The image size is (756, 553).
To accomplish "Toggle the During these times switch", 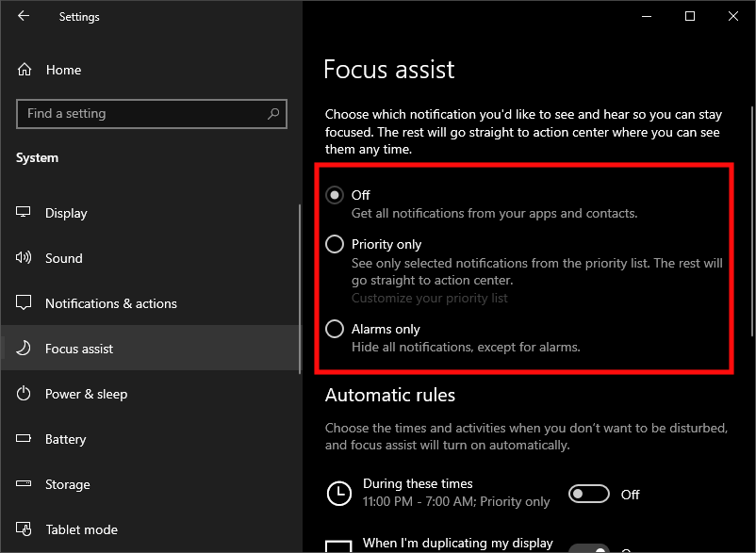I will [x=588, y=494].
